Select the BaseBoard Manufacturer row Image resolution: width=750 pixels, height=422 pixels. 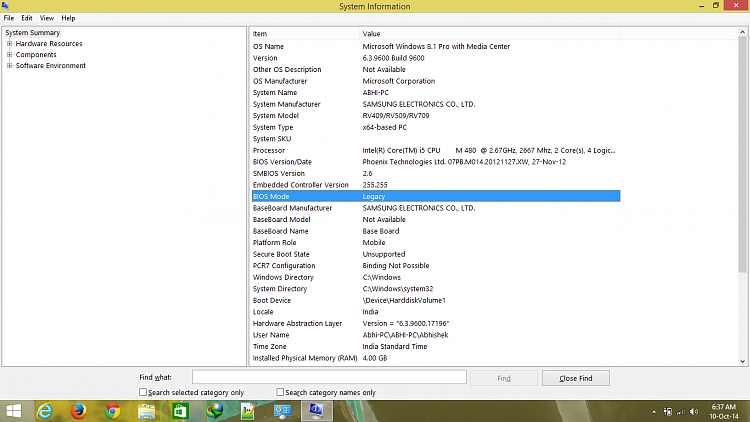436,208
